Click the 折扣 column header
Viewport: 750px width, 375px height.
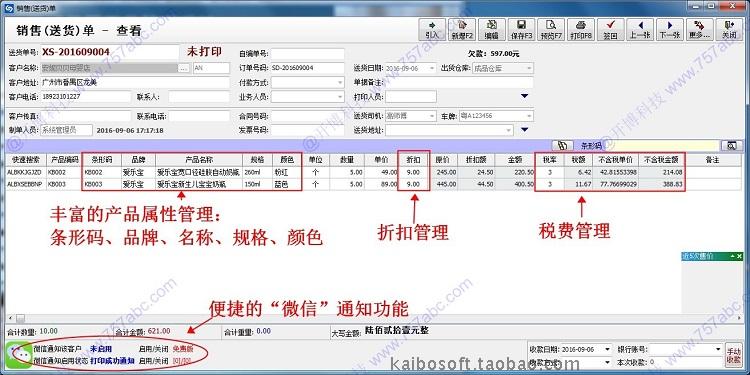tap(413, 160)
